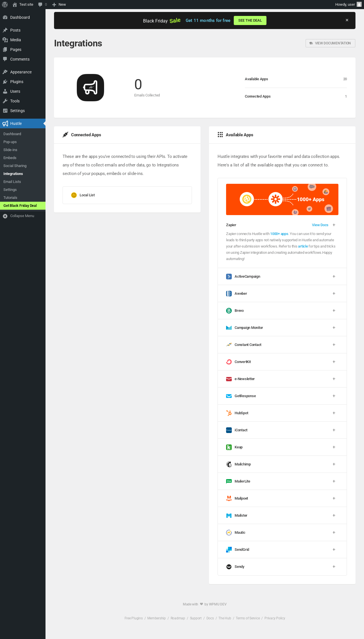Click the Hustle megaphone logo tile
Image resolution: width=364 pixels, height=639 pixels.
coord(90,88)
